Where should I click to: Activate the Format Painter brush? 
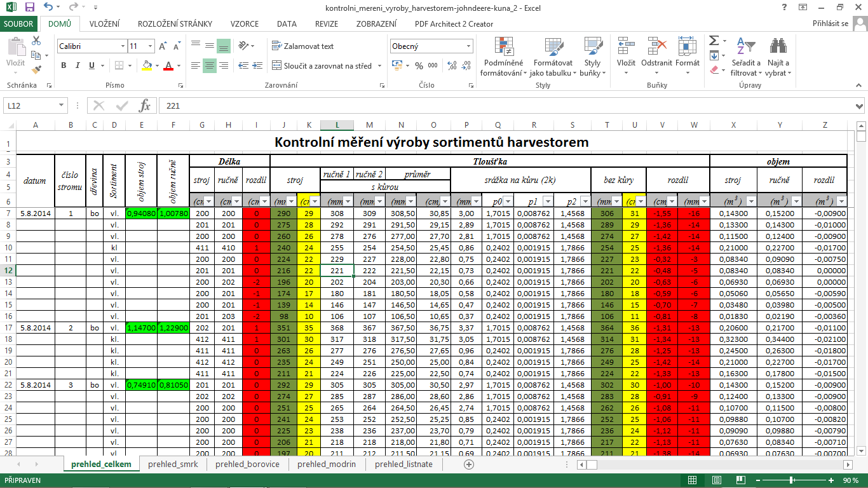click(36, 70)
